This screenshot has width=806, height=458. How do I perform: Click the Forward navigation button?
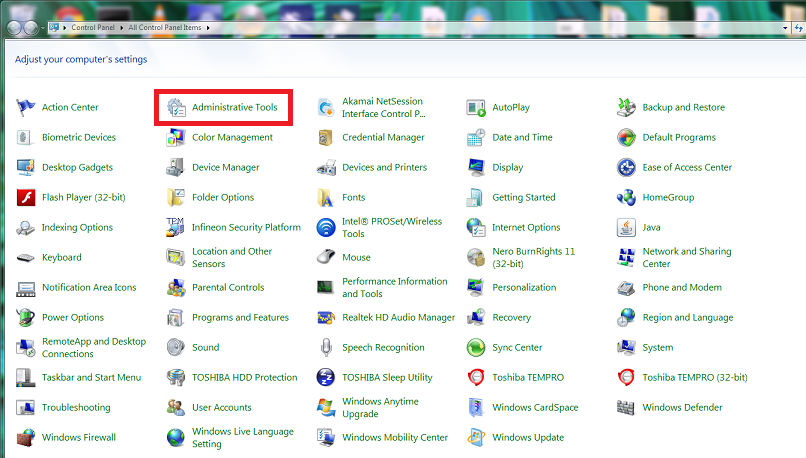31,28
